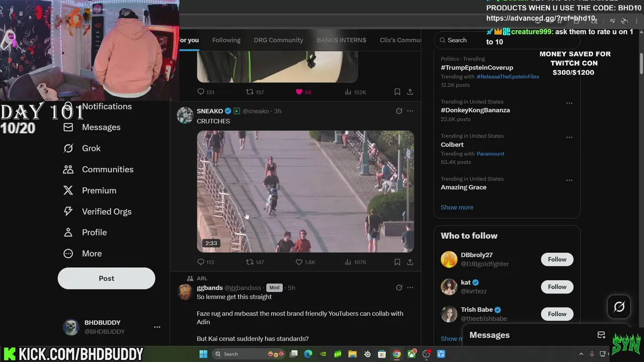The height and width of the screenshot is (362, 644).
Task: Compose a new message in Messages drawer
Action: tap(601, 335)
